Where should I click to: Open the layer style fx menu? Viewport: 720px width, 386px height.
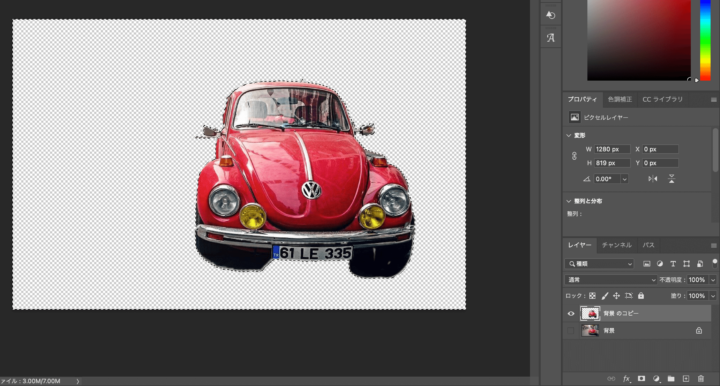pos(626,379)
